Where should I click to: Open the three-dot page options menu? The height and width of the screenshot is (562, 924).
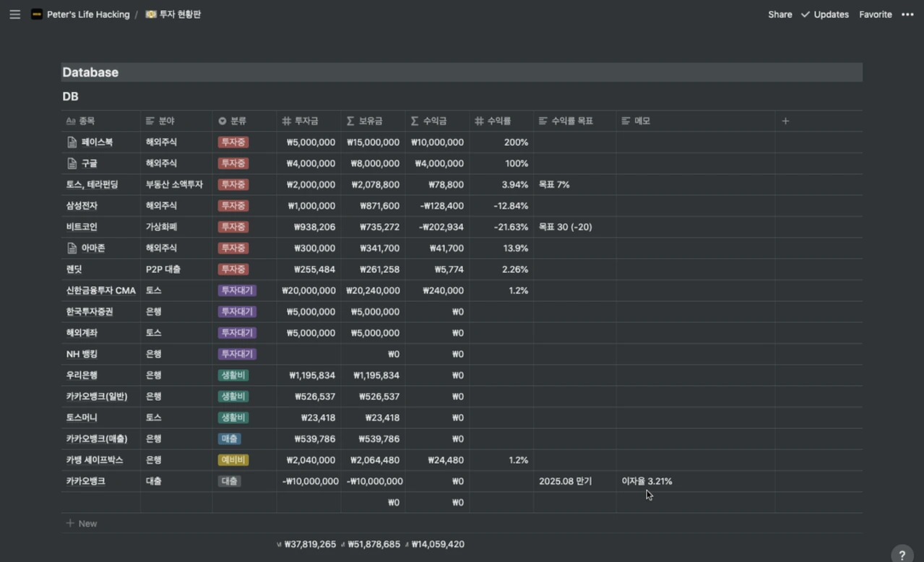(x=907, y=14)
